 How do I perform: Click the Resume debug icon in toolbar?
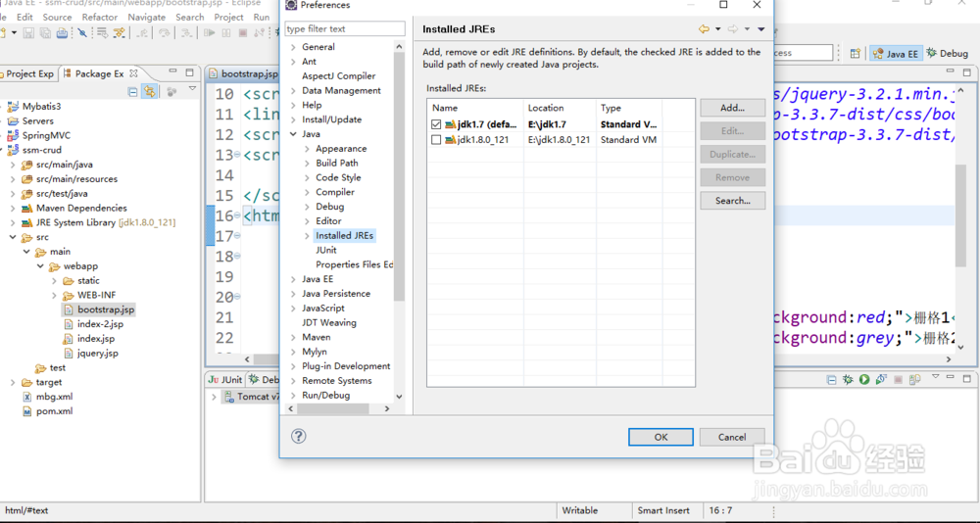point(210,33)
